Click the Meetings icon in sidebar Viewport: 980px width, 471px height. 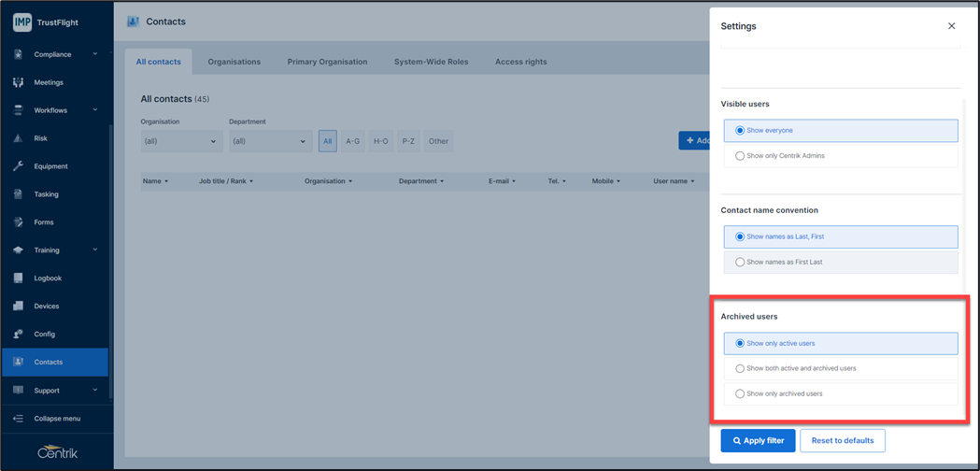pyautogui.click(x=18, y=82)
